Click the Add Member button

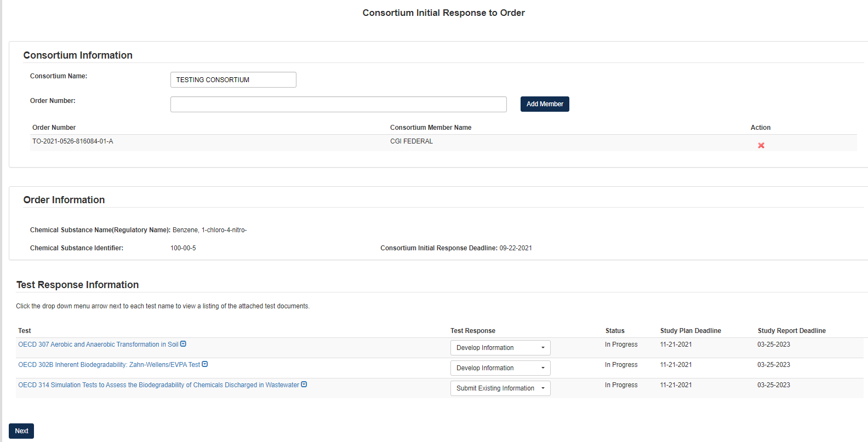544,104
